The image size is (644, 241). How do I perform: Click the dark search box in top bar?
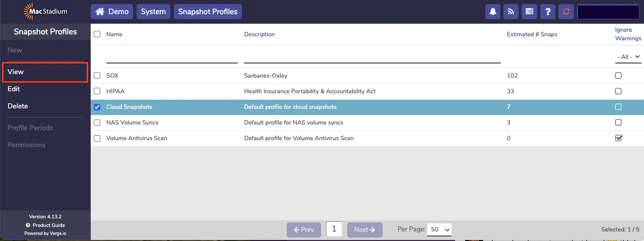tap(608, 12)
